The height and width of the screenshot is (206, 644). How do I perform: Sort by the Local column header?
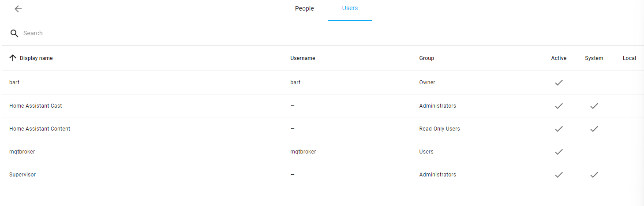pyautogui.click(x=629, y=58)
